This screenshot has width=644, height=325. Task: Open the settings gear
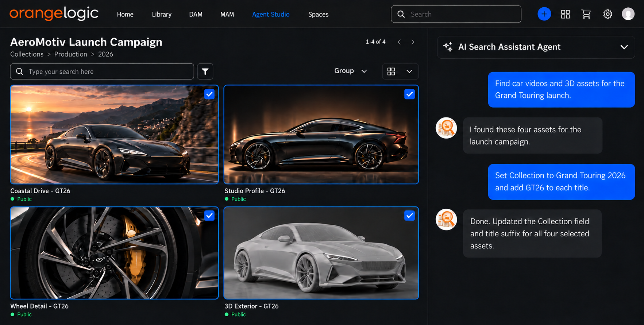point(608,14)
